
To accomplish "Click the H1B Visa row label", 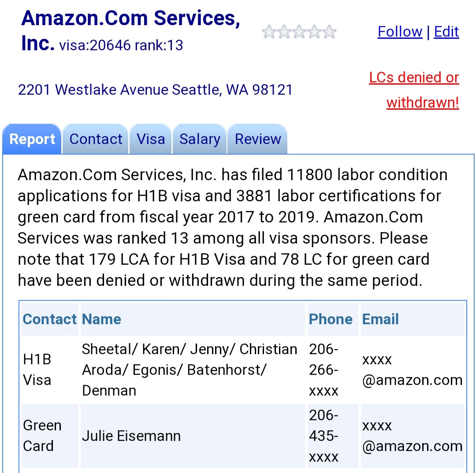I will 37,370.
